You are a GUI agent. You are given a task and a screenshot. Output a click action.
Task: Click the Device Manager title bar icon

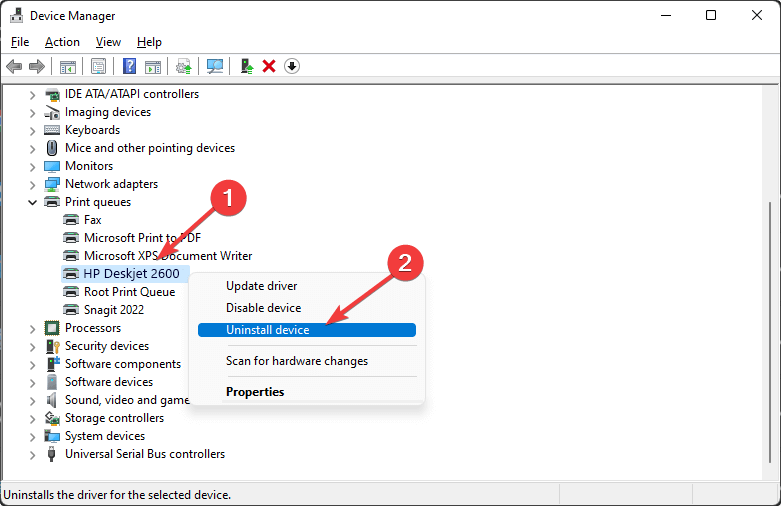click(16, 15)
